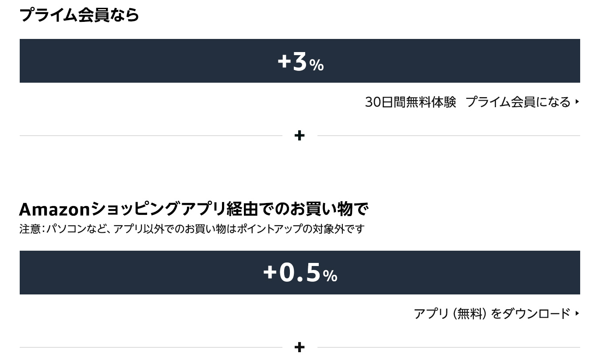Click the dark +0.5% points banner
This screenshot has height=364, width=599.
(x=175, y=273)
